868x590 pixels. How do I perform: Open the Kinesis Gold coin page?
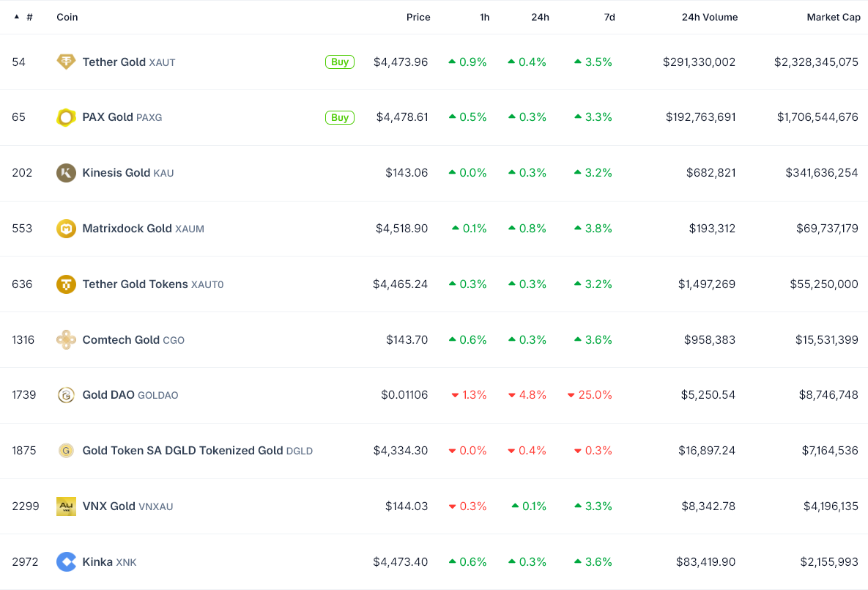pos(119,173)
